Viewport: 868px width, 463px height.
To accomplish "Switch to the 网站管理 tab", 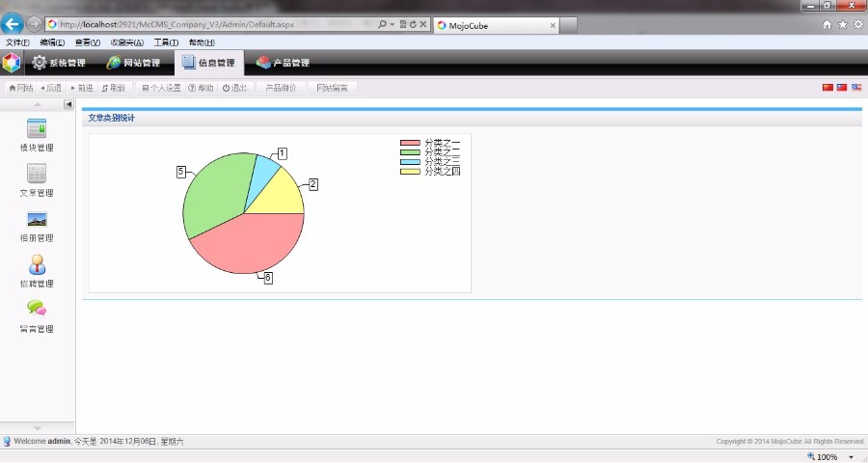I will 133,63.
